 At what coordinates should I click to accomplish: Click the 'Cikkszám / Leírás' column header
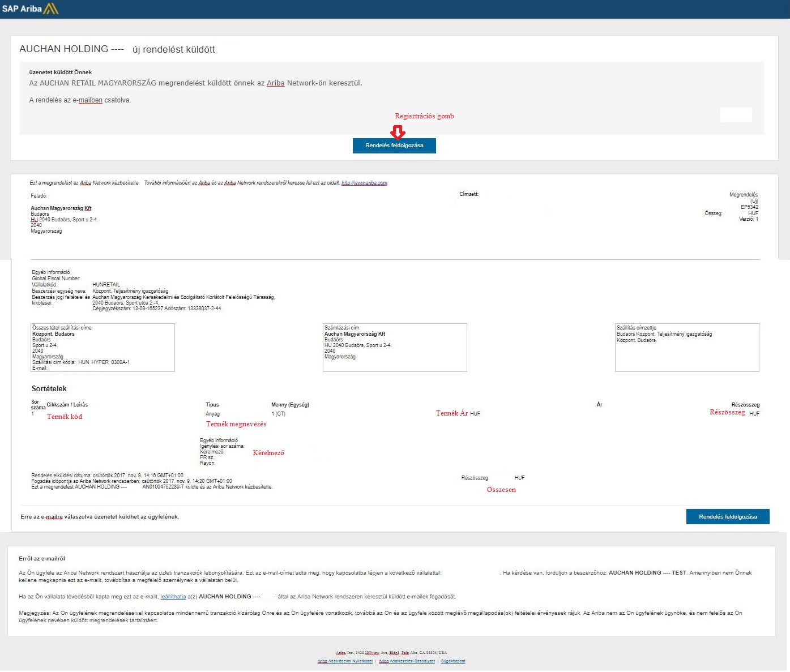click(67, 405)
